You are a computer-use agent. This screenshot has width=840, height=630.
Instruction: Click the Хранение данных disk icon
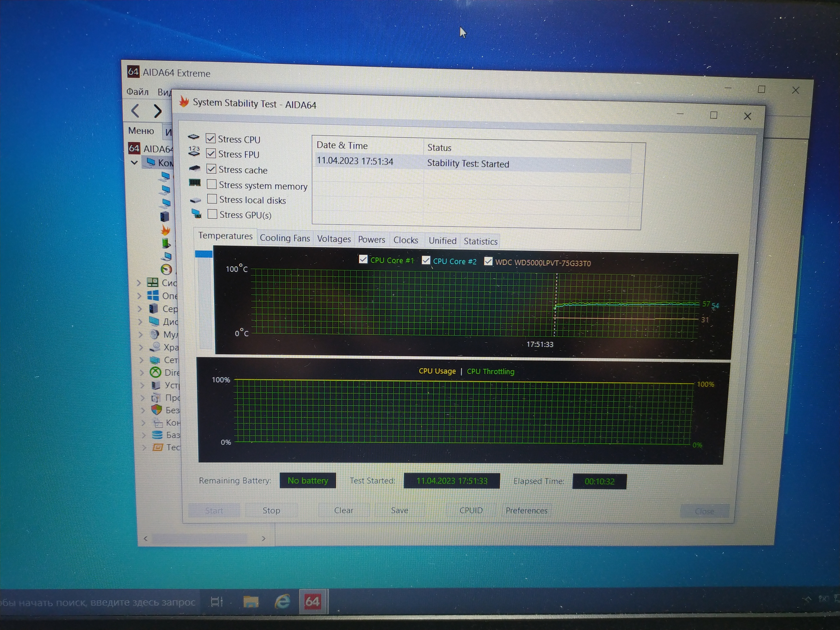point(155,347)
